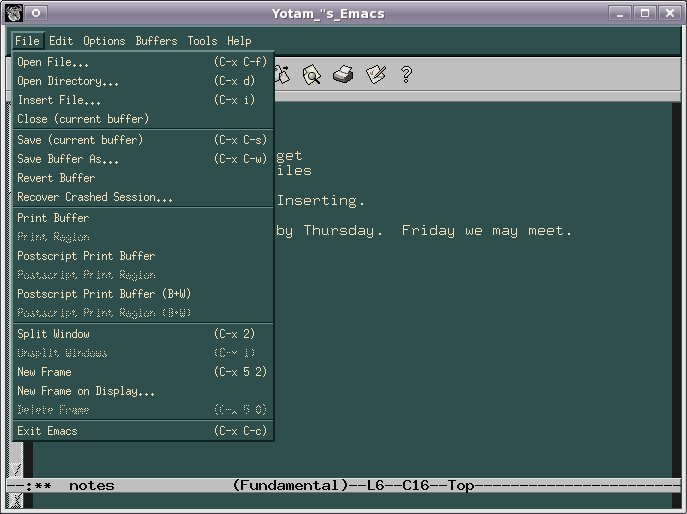Open the File menu
687x514 pixels.
point(27,41)
